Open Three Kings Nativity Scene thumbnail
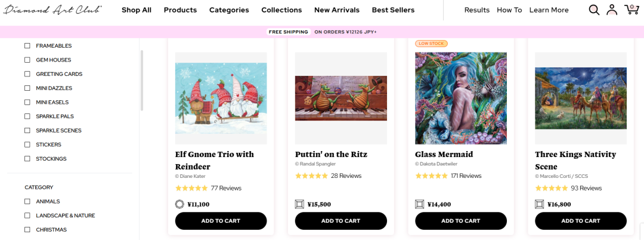 click(x=581, y=99)
